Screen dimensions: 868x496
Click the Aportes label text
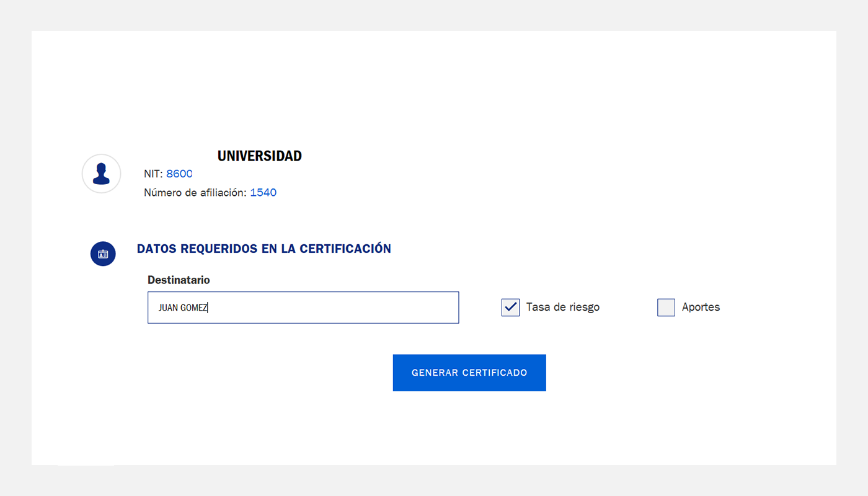701,307
